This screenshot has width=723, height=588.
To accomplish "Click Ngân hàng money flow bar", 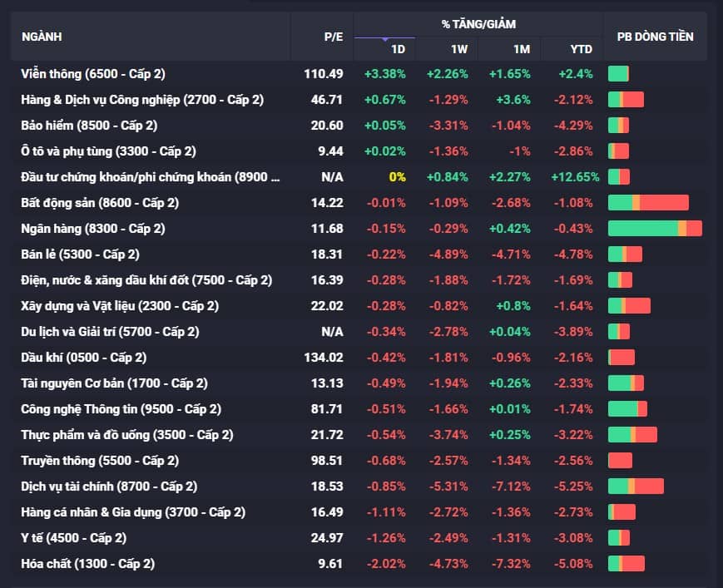I will 655,229.
